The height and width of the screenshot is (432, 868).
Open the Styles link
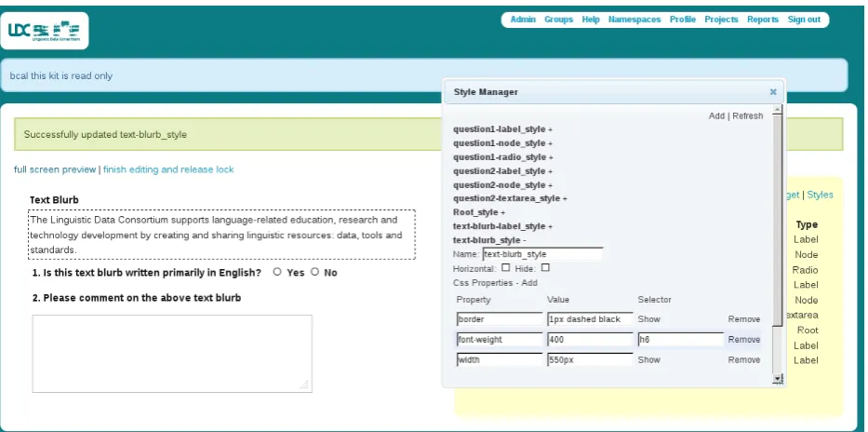[x=820, y=195]
